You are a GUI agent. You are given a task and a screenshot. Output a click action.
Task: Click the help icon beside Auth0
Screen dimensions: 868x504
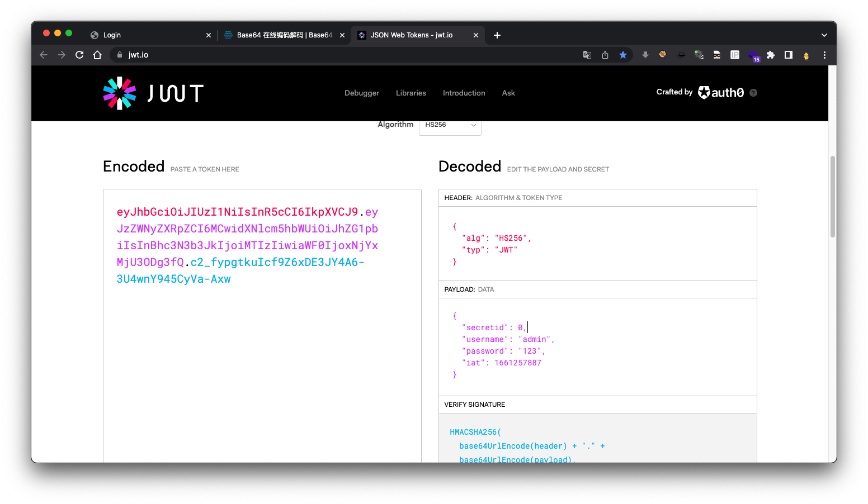[753, 93]
